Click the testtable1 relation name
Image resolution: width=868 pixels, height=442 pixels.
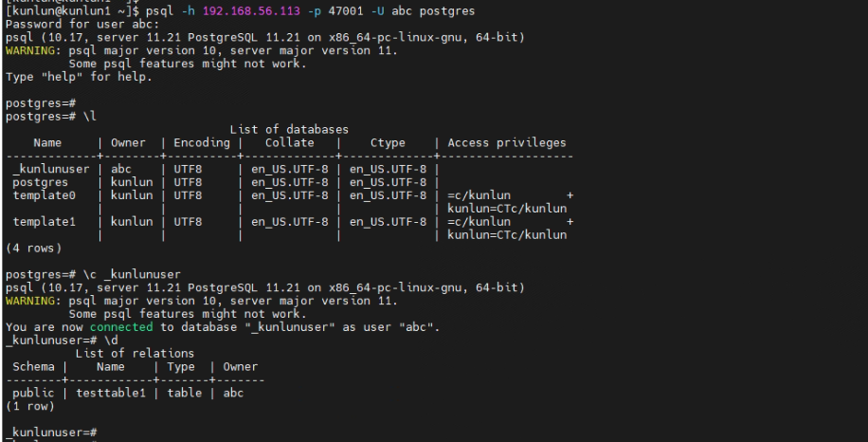[x=111, y=393]
